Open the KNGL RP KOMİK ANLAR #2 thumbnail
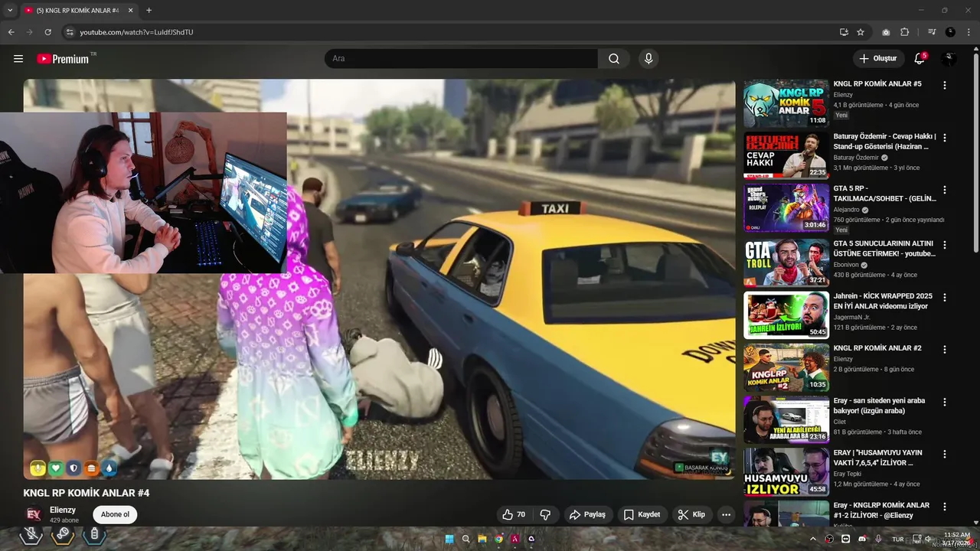The image size is (980, 551). [786, 367]
